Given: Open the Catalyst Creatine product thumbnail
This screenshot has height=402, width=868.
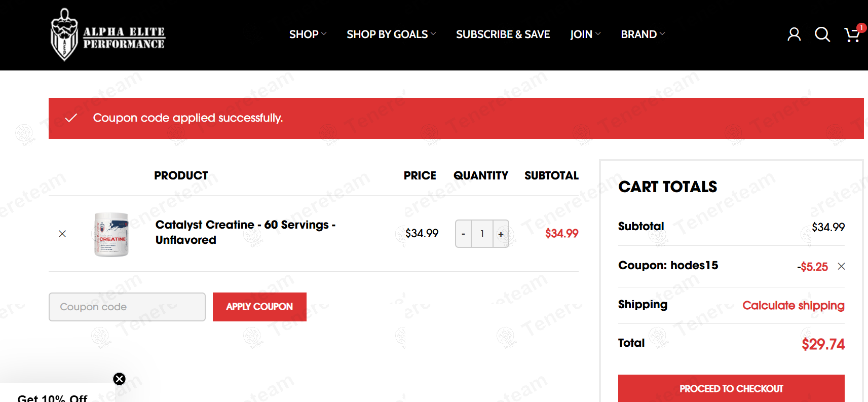Looking at the screenshot, I should pyautogui.click(x=111, y=234).
